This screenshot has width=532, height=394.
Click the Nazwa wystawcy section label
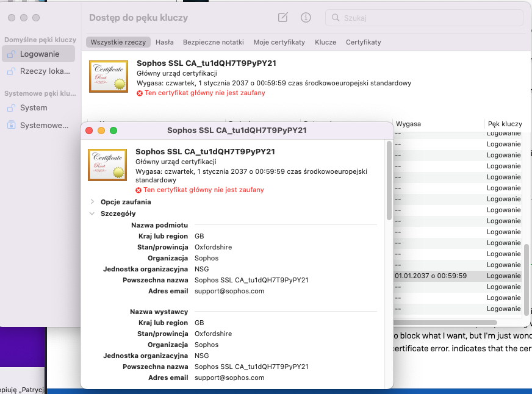[x=159, y=312]
